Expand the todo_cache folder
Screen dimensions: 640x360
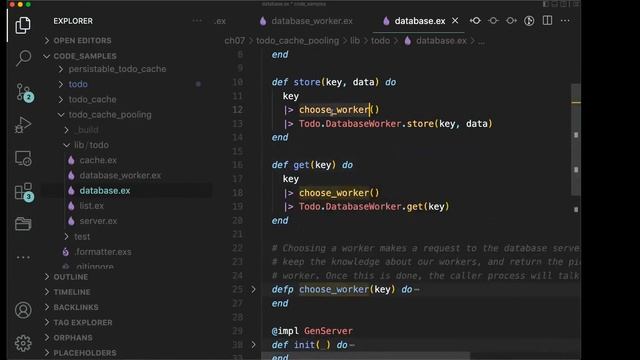pyautogui.click(x=92, y=99)
